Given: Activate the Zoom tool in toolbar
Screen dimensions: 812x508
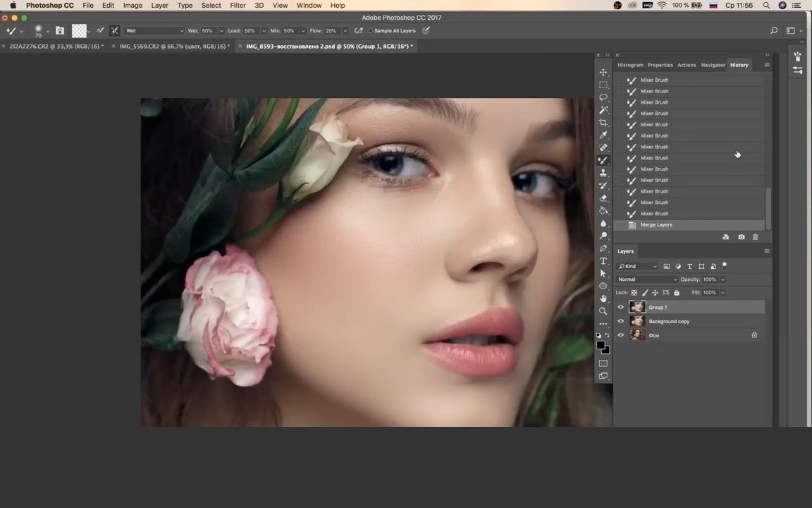Looking at the screenshot, I should (x=603, y=311).
